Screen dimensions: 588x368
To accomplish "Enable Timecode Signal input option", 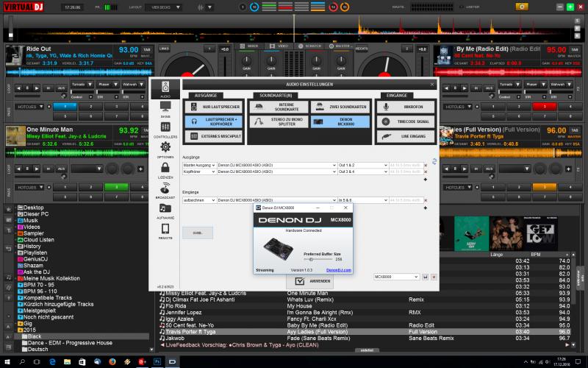I will coord(406,121).
